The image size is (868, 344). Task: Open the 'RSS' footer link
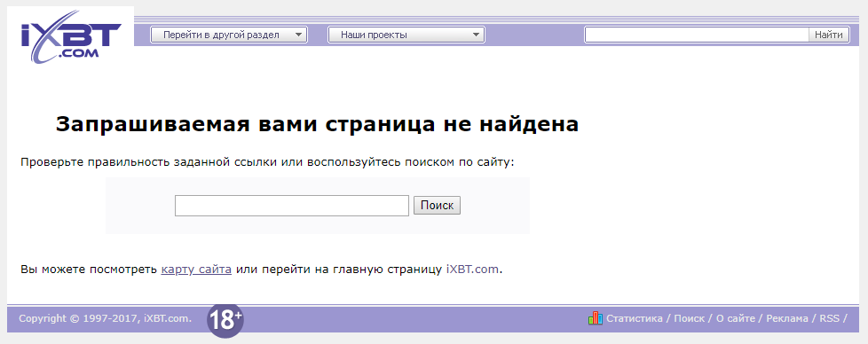[829, 318]
